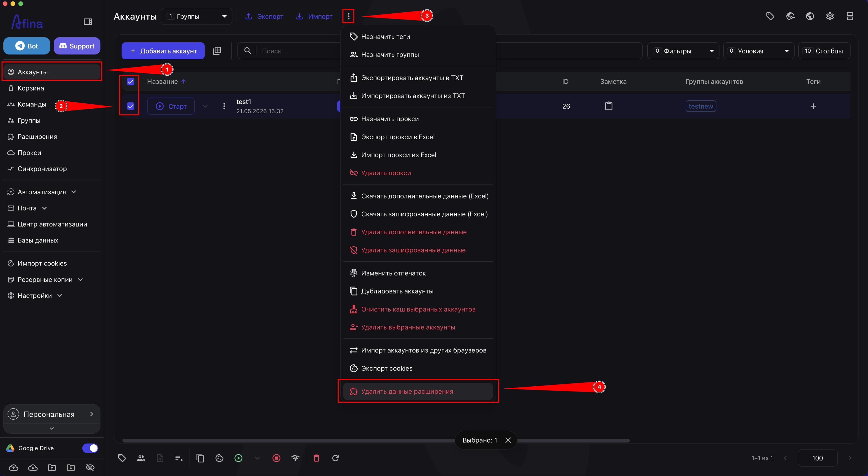Start test1 with the Старт button
The height and width of the screenshot is (476, 868).
[171, 106]
